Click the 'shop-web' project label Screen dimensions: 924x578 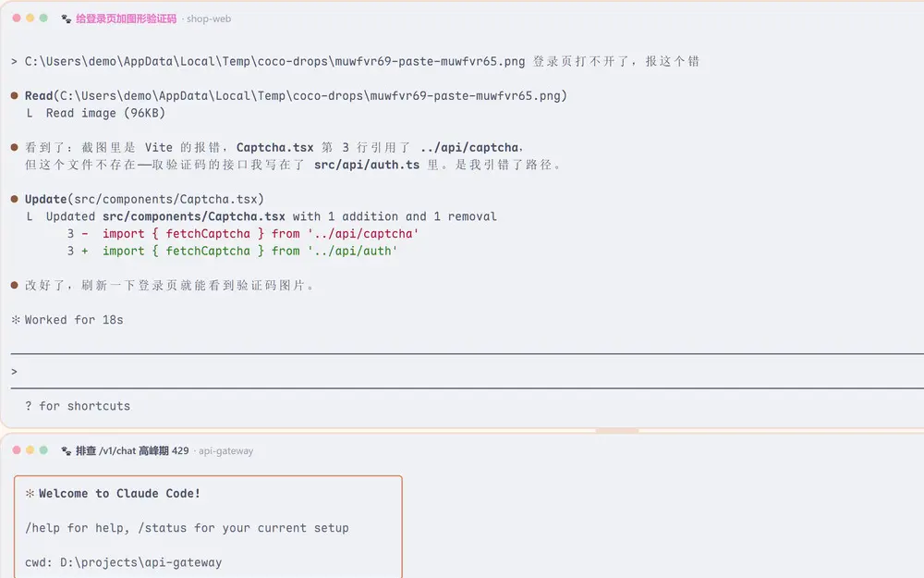209,18
